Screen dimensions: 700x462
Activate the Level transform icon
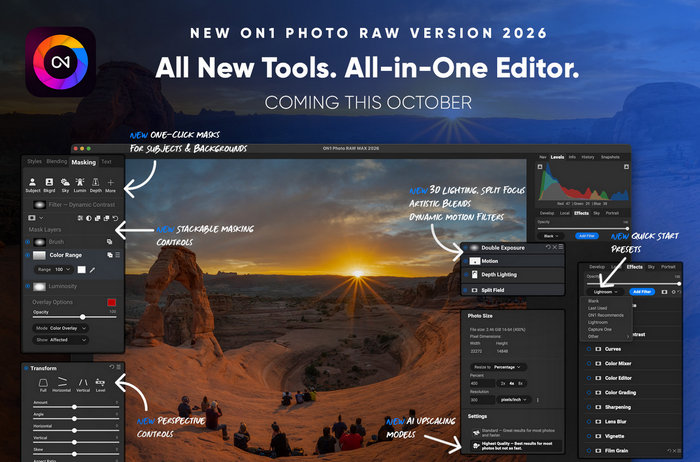coord(100,383)
